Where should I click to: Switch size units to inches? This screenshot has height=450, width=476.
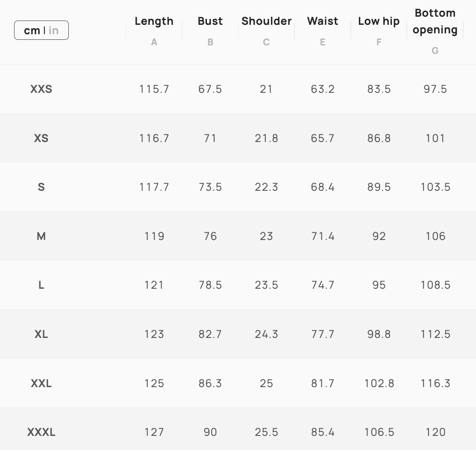(x=54, y=30)
